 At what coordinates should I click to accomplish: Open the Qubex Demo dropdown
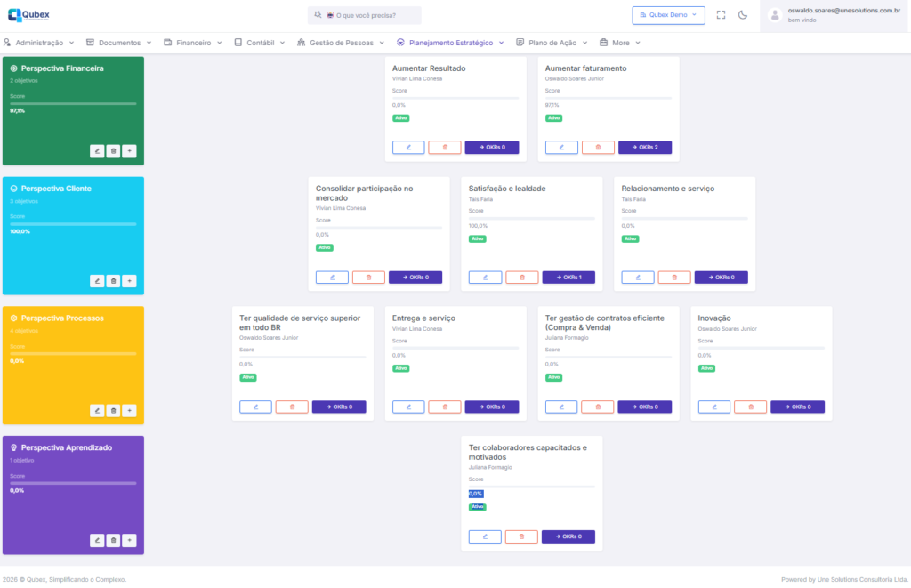point(668,15)
